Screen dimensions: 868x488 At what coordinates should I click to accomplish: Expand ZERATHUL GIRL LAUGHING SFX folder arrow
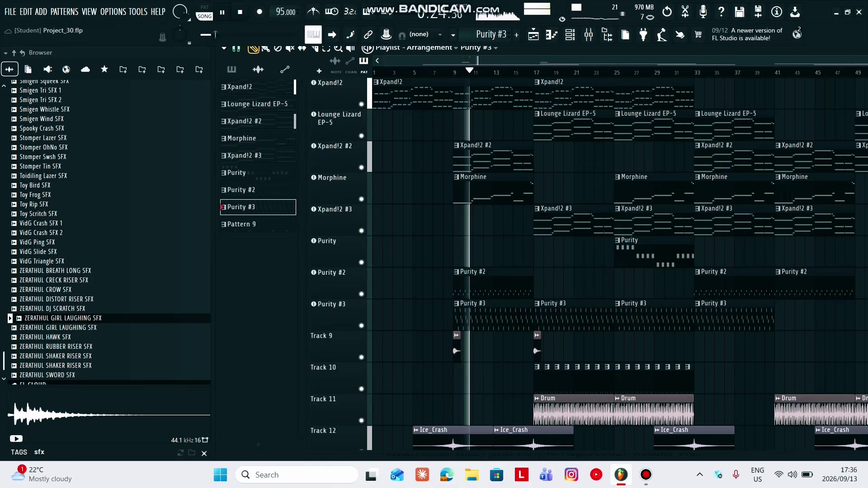[10, 318]
